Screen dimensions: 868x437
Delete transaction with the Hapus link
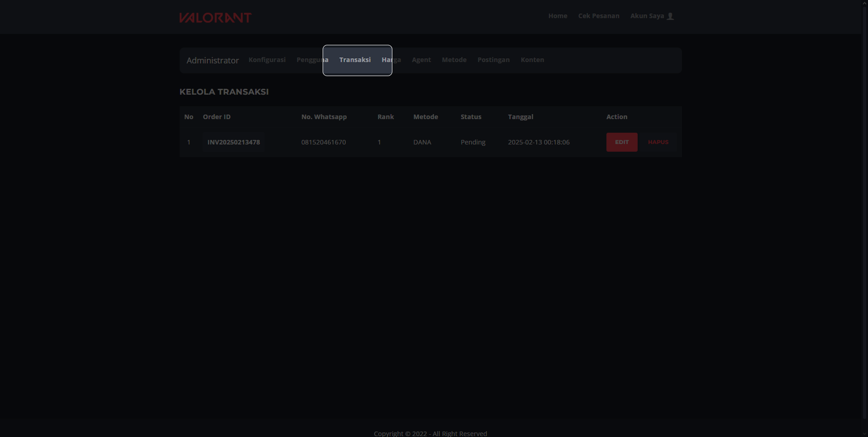point(658,142)
